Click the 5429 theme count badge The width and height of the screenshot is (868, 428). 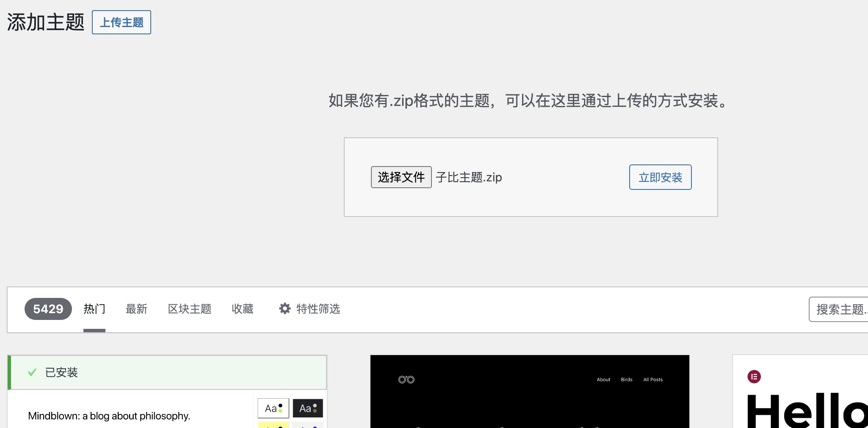pyautogui.click(x=48, y=309)
